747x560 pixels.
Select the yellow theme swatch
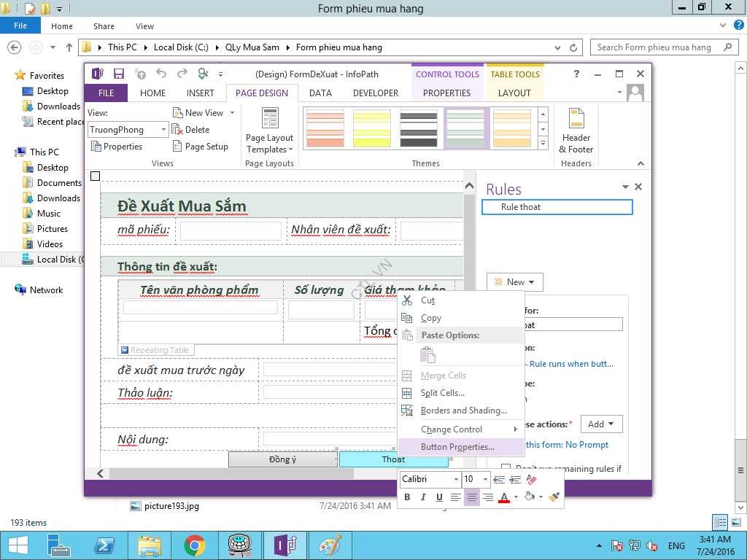[x=372, y=128]
